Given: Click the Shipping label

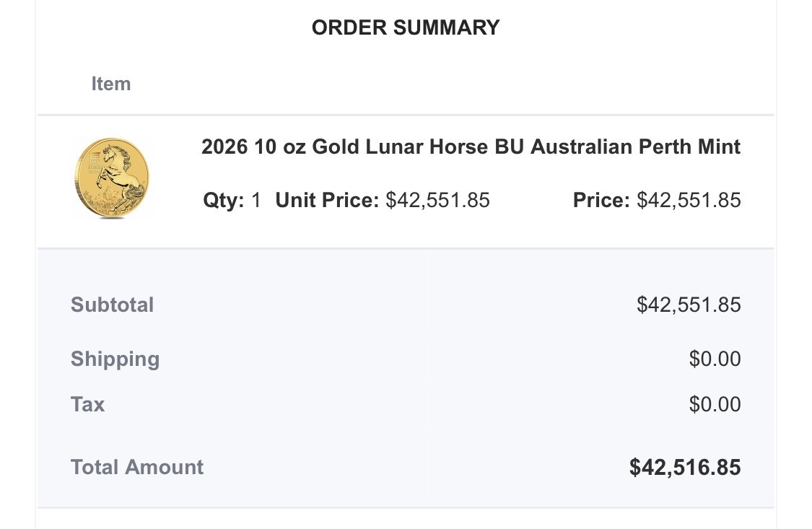Looking at the screenshot, I should coord(115,359).
